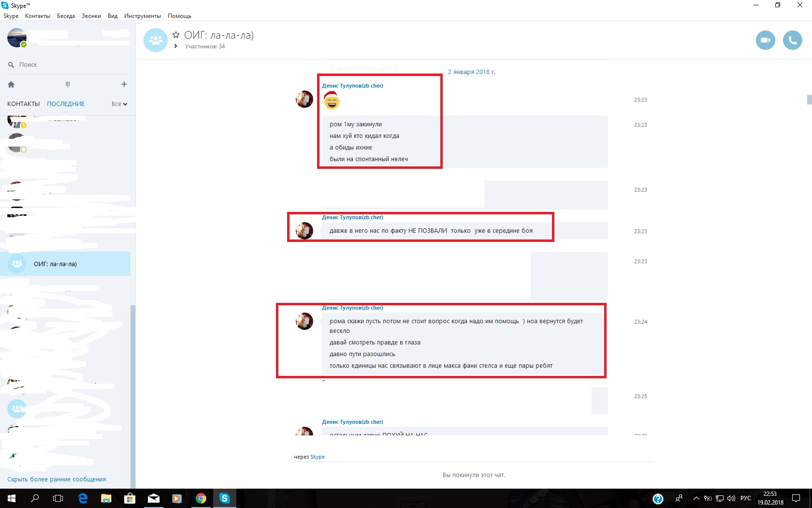
Task: Click the search field Поиск
Action: click(x=68, y=64)
